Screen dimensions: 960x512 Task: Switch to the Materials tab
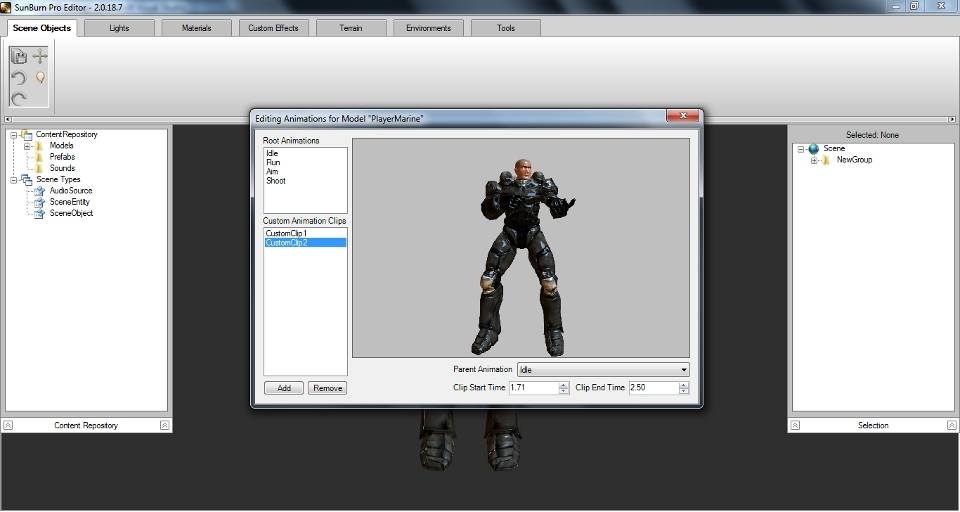[197, 28]
